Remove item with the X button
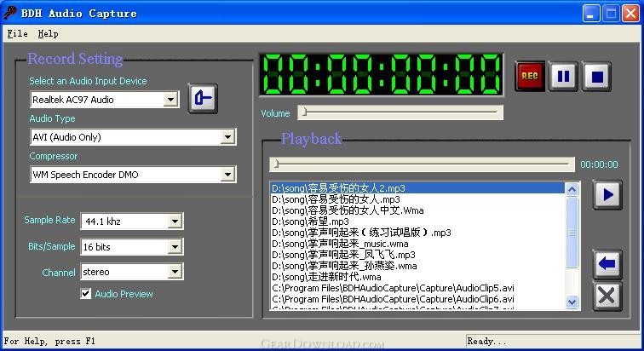Viewport: 644px width, 351px height. [607, 296]
